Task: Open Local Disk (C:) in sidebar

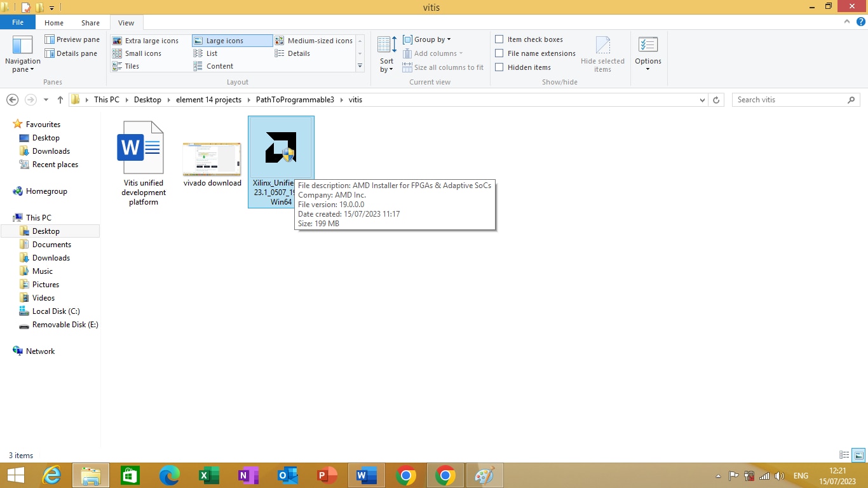Action: [x=56, y=311]
